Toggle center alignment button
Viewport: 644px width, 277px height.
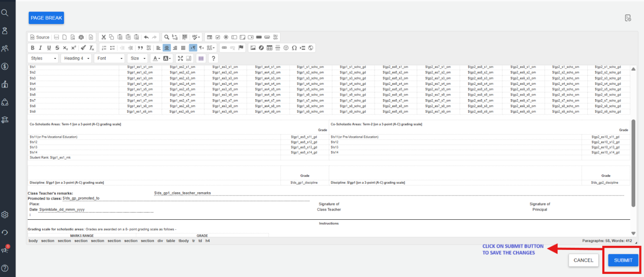[x=167, y=48]
